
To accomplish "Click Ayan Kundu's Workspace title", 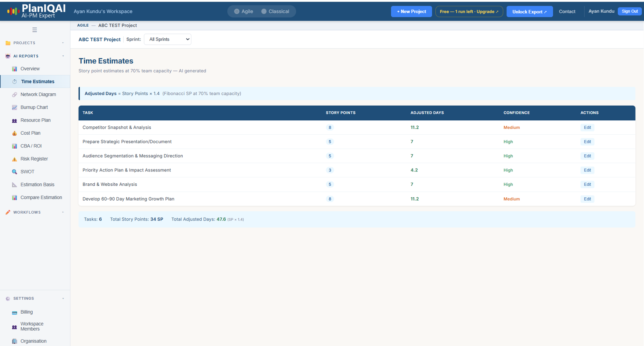I will pyautogui.click(x=103, y=12).
